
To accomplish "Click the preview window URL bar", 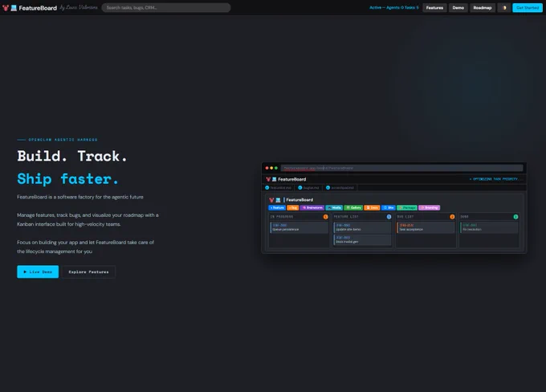I will point(401,168).
